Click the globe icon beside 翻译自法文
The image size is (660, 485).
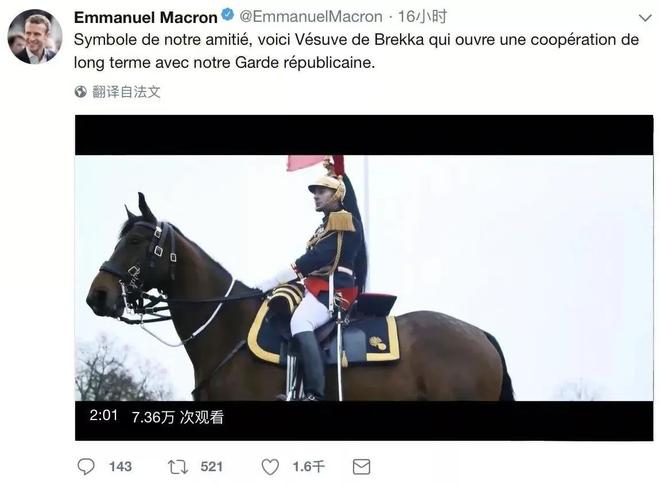point(80,91)
